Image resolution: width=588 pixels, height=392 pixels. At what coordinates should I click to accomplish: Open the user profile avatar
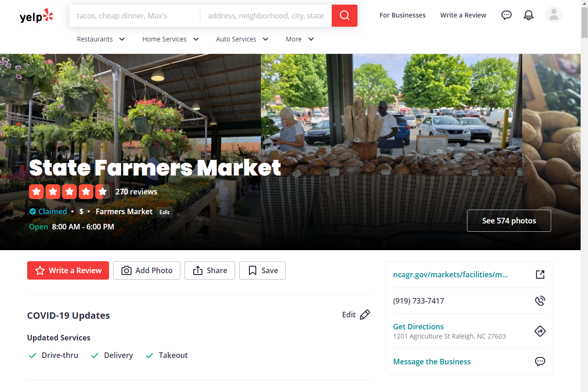554,15
